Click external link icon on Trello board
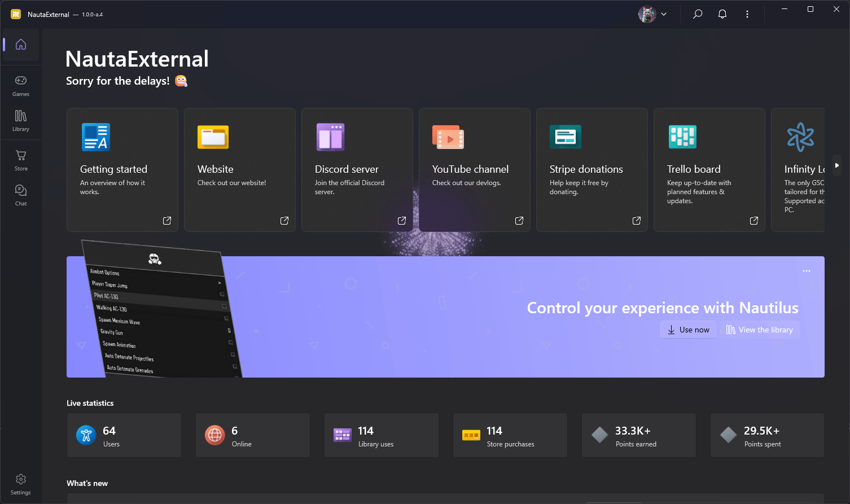The image size is (850, 504). [x=754, y=221]
